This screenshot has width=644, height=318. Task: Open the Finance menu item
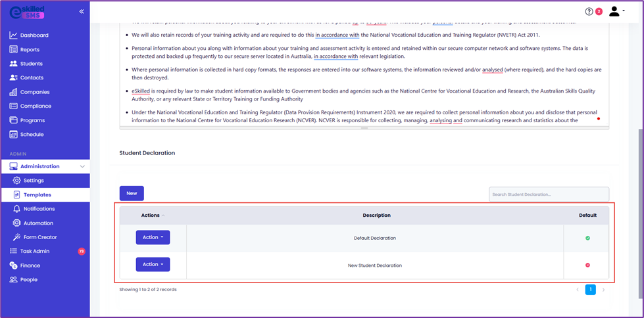click(30, 265)
